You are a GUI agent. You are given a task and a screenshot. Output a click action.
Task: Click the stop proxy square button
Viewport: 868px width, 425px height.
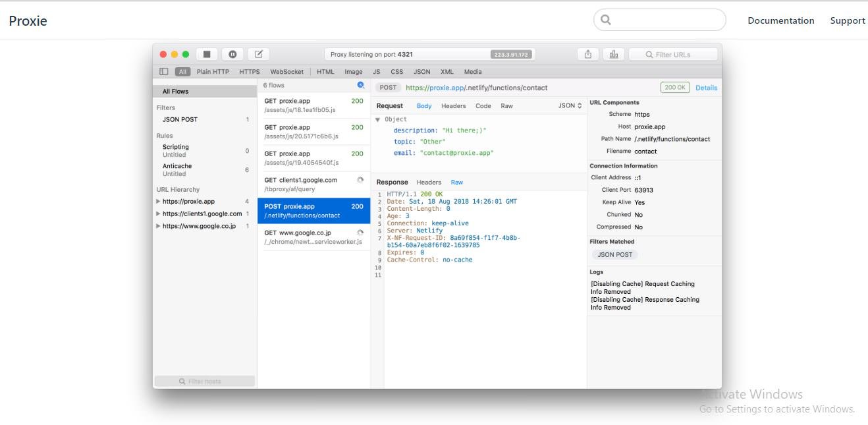[207, 55]
